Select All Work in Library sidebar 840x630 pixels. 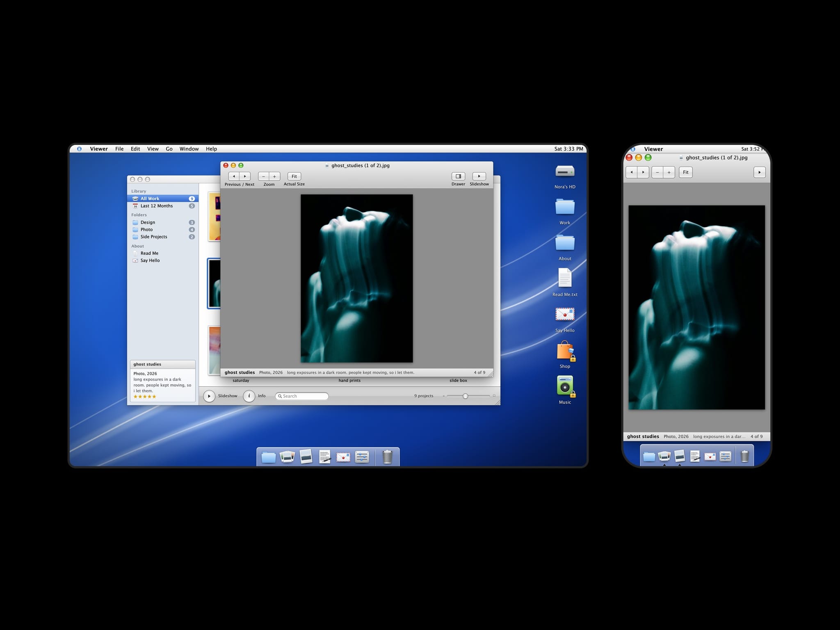click(x=163, y=199)
